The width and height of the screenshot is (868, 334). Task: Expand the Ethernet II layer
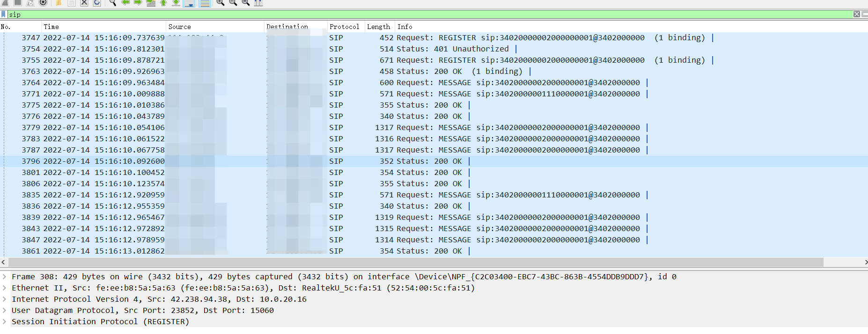(4, 288)
